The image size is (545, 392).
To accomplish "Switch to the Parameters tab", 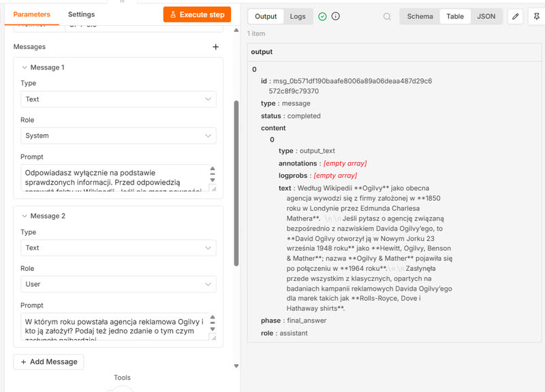I will (31, 14).
